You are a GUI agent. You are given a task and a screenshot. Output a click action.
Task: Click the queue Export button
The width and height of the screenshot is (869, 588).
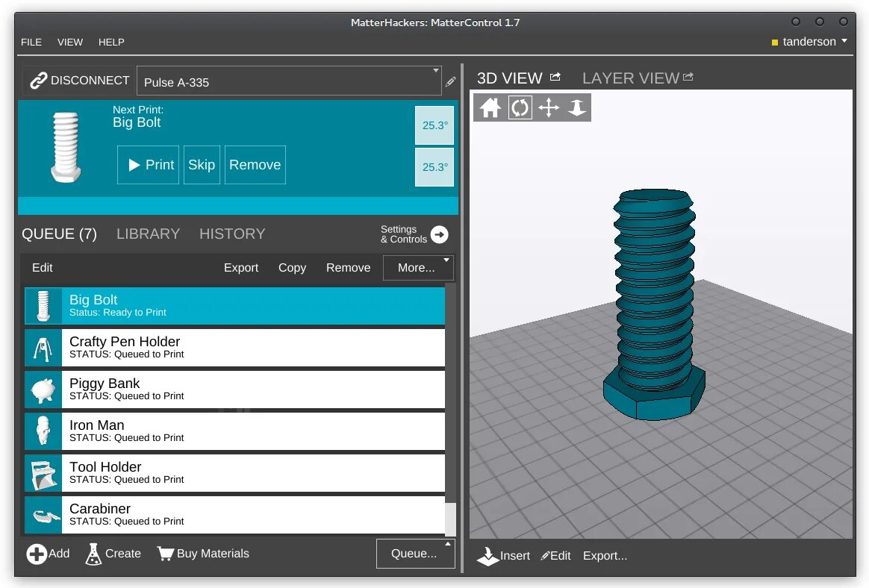click(x=241, y=268)
